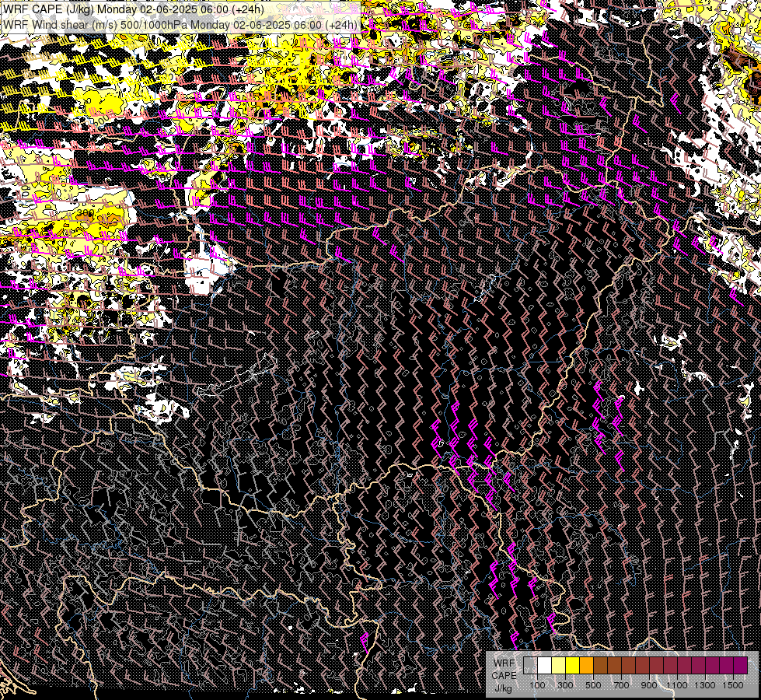Click the 300 tick label in the legend
Image resolution: width=761 pixels, height=700 pixels.
click(x=565, y=685)
